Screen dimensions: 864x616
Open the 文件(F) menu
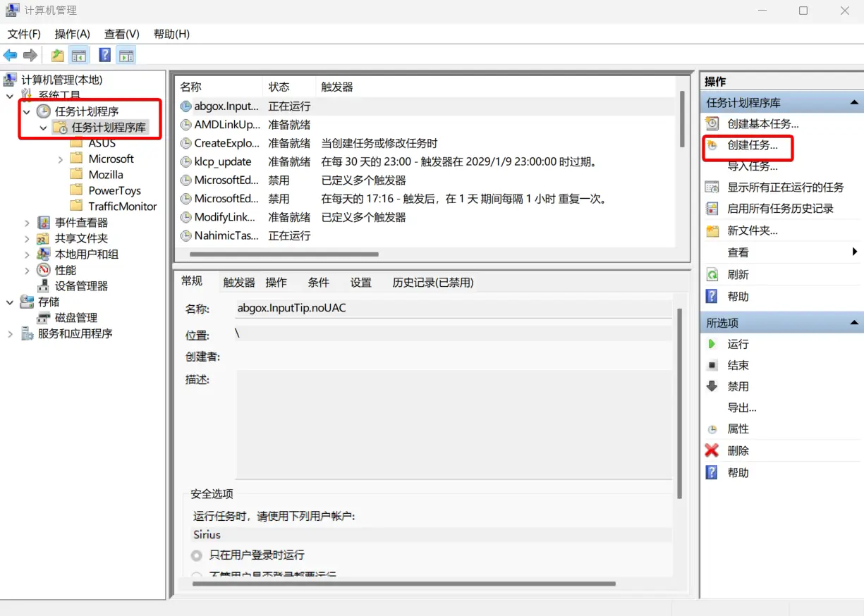click(x=24, y=34)
